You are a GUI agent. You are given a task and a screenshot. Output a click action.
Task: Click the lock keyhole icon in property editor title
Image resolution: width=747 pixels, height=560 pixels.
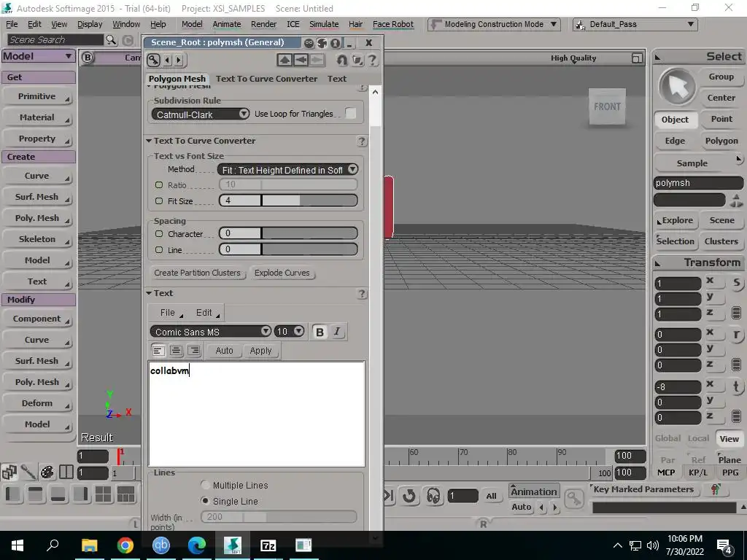pyautogui.click(x=336, y=43)
